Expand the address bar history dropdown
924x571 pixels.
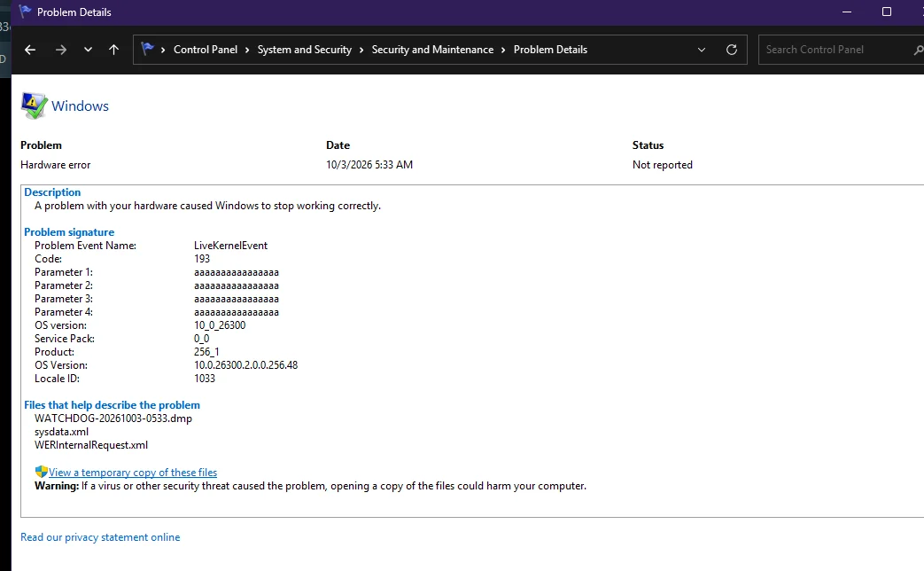pos(702,50)
